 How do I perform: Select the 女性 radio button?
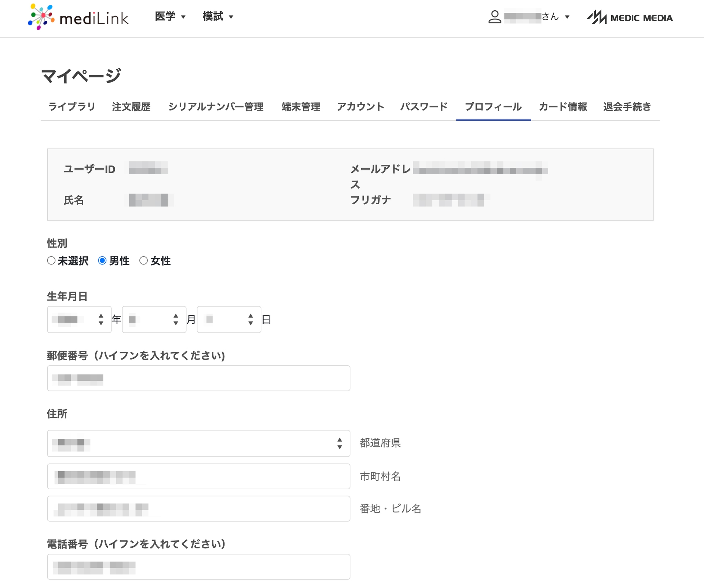pyautogui.click(x=144, y=260)
